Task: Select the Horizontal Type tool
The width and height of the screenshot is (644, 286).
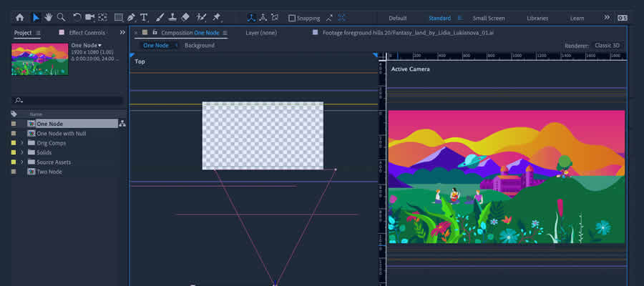Action: (144, 17)
